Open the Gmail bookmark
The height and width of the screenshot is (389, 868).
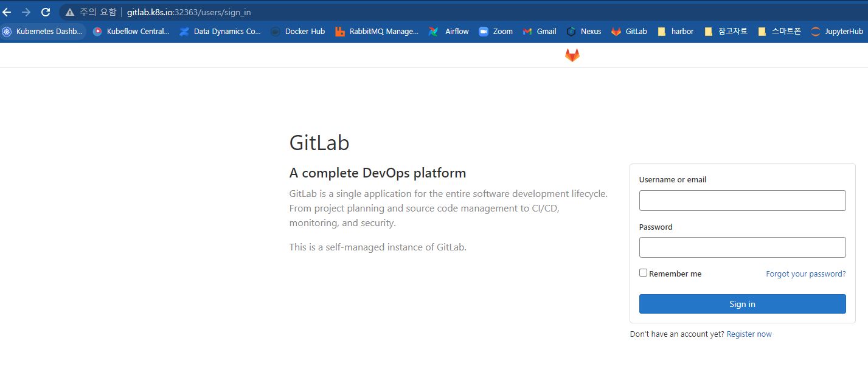tap(540, 32)
